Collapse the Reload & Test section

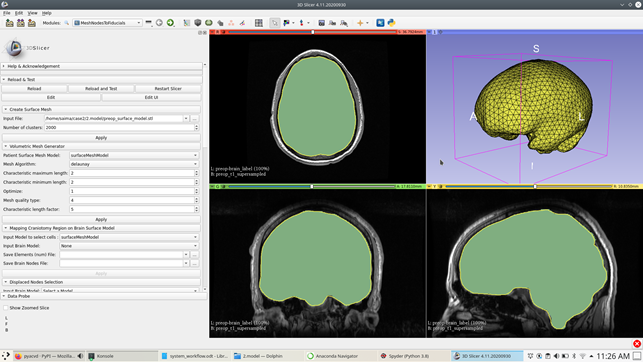pos(102,80)
